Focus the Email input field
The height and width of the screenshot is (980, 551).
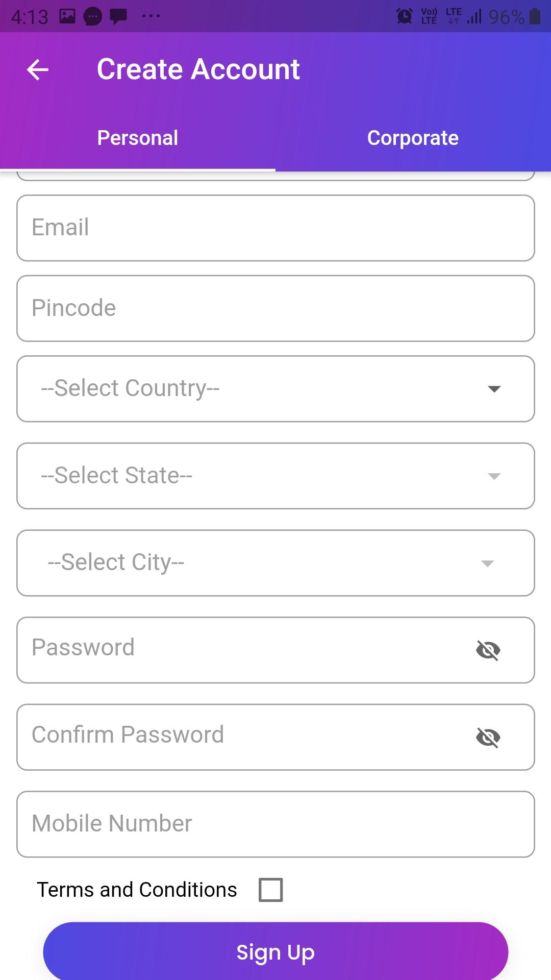275,228
